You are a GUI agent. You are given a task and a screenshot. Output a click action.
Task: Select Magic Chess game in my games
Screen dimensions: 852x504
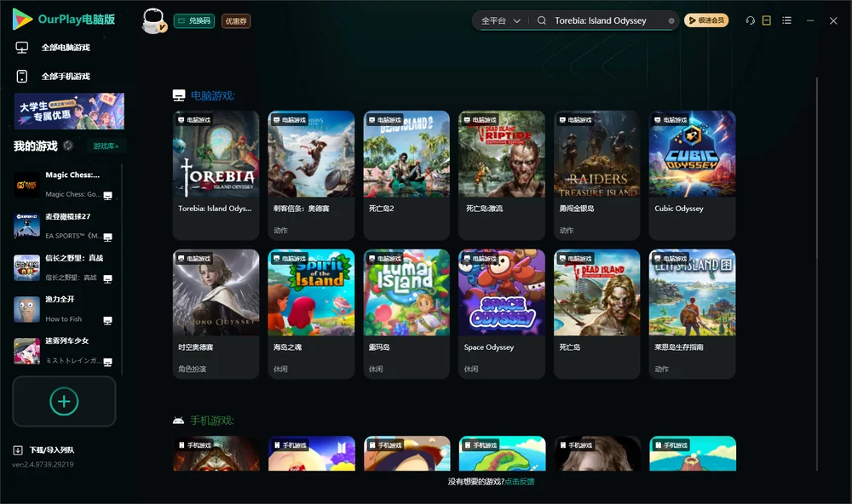pos(64,185)
